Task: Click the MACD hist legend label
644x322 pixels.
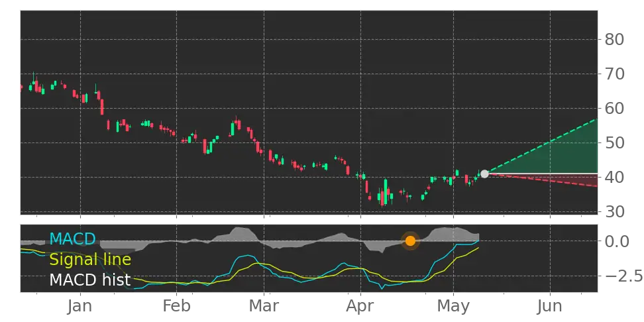Action: tap(90, 280)
